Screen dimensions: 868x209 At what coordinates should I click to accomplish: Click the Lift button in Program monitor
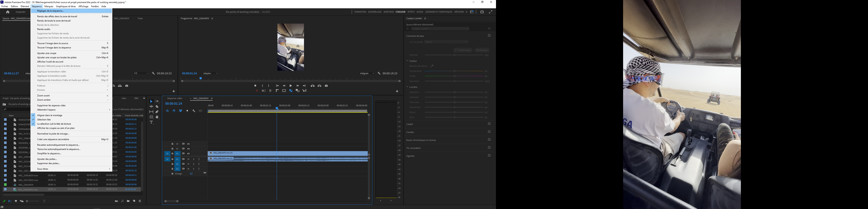coord(313,86)
